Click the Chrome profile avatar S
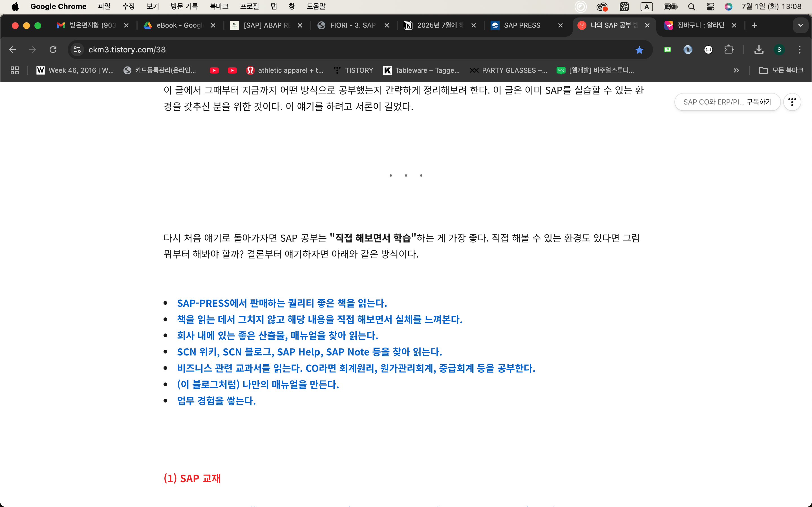This screenshot has height=507, width=812. (779, 50)
